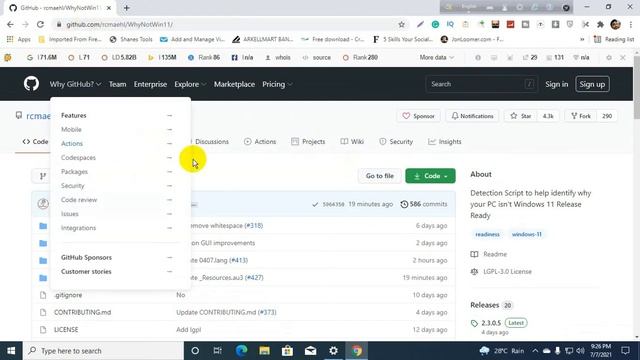The image size is (640, 360).
Task: Open the Why GitHub? dropdown menu
Action: 75,84
